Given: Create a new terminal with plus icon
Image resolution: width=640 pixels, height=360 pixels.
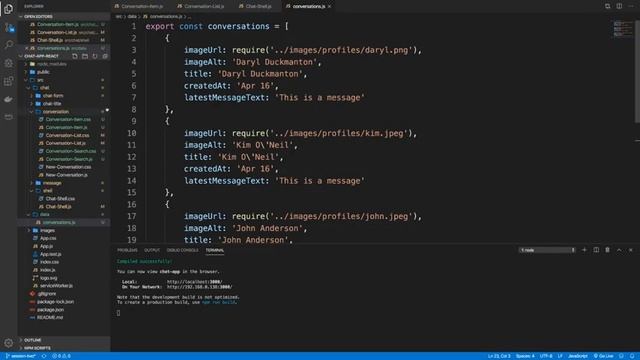Looking at the screenshot, I should [x=584, y=250].
